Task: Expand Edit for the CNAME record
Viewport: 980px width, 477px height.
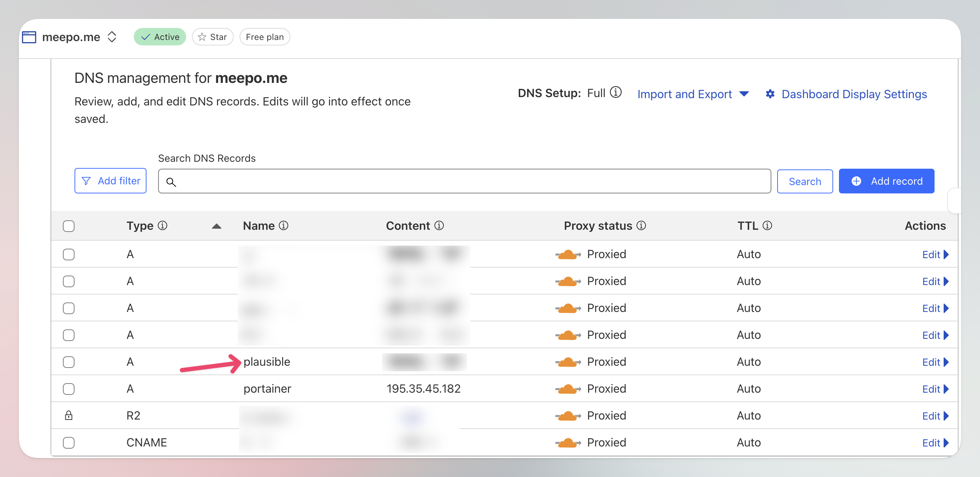Action: coord(936,443)
